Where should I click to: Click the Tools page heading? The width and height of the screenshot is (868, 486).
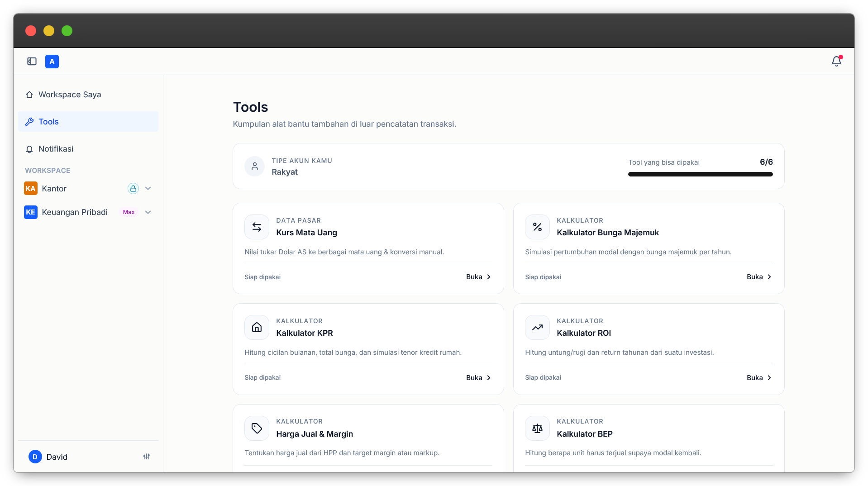click(x=250, y=107)
